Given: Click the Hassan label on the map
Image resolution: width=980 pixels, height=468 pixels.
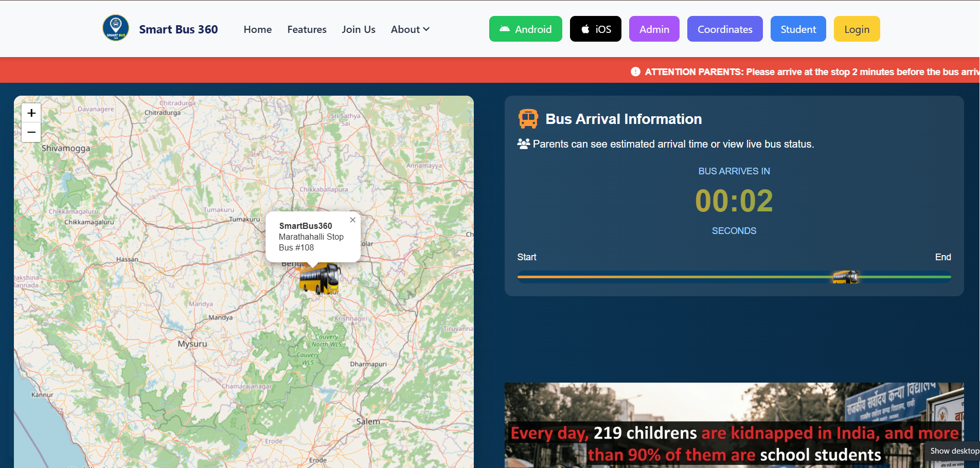Looking at the screenshot, I should (x=127, y=259).
